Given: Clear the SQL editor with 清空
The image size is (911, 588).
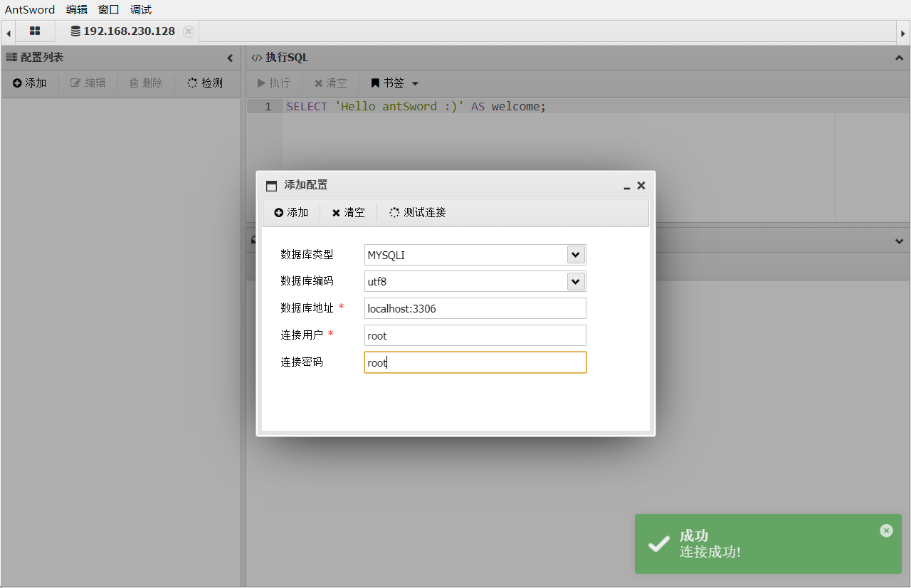Looking at the screenshot, I should pos(331,83).
